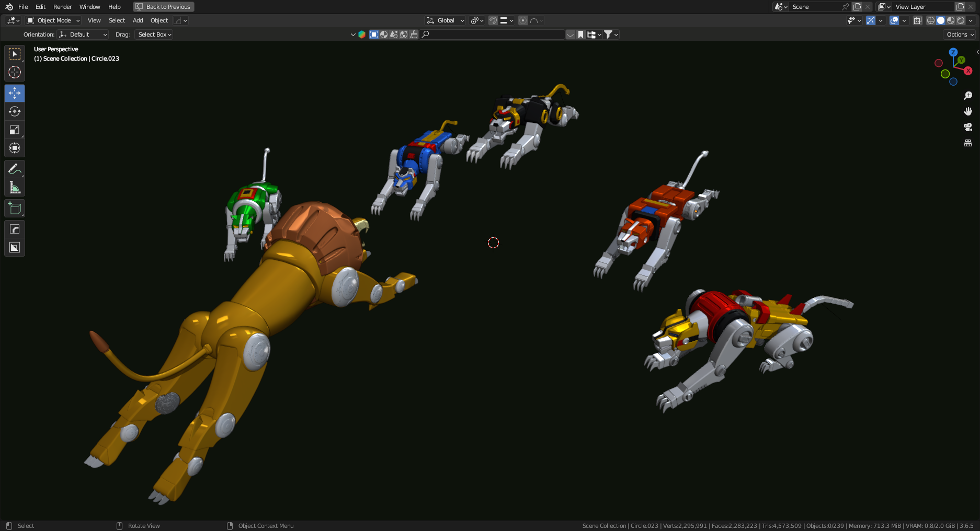980x531 pixels.
Task: Open the Help menu
Action: tap(115, 7)
